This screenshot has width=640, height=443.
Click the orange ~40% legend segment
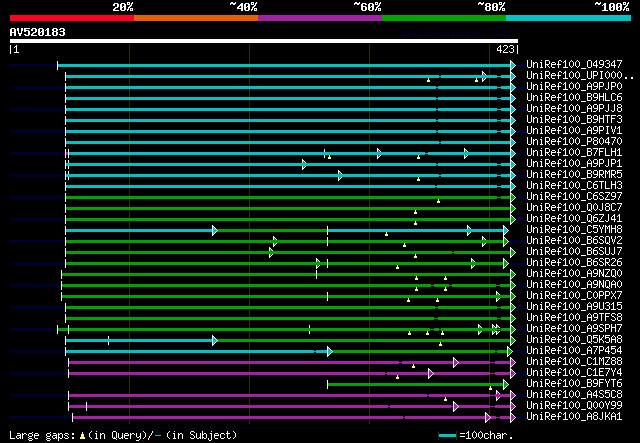point(195,18)
